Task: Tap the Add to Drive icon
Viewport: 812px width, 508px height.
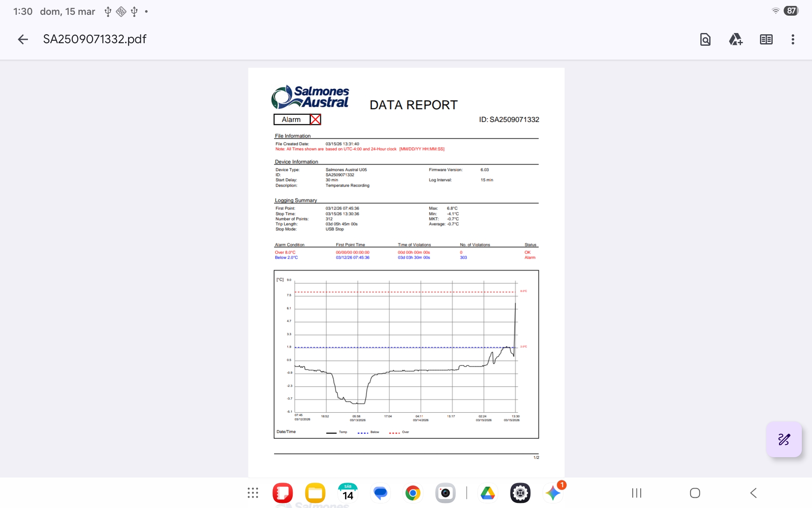Action: point(735,39)
